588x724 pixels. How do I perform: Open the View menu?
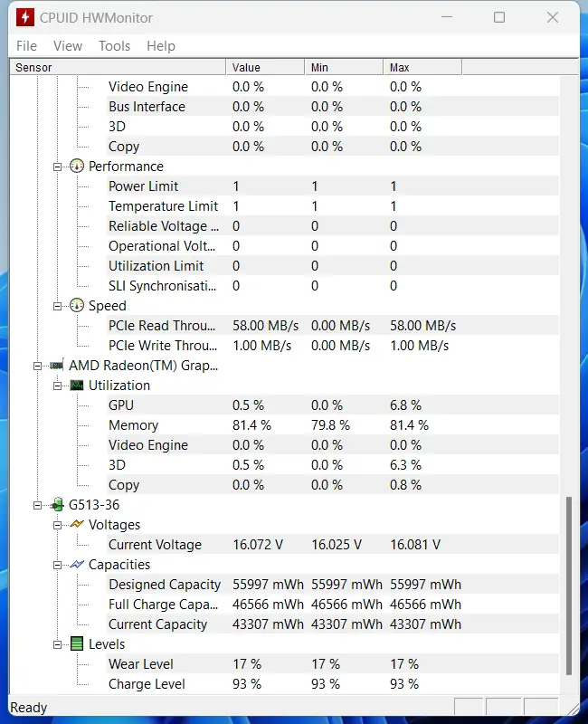tap(68, 46)
